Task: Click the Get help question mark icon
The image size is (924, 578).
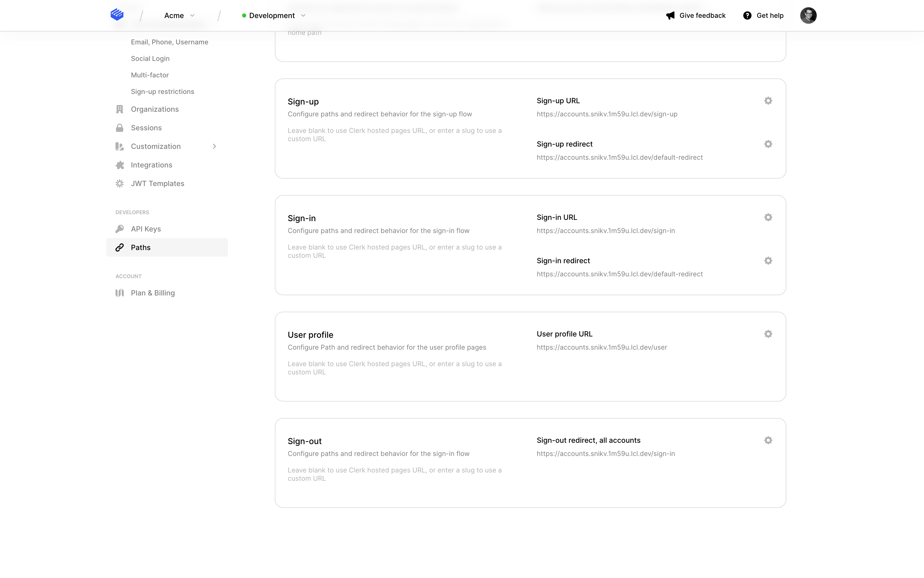Action: point(747,15)
